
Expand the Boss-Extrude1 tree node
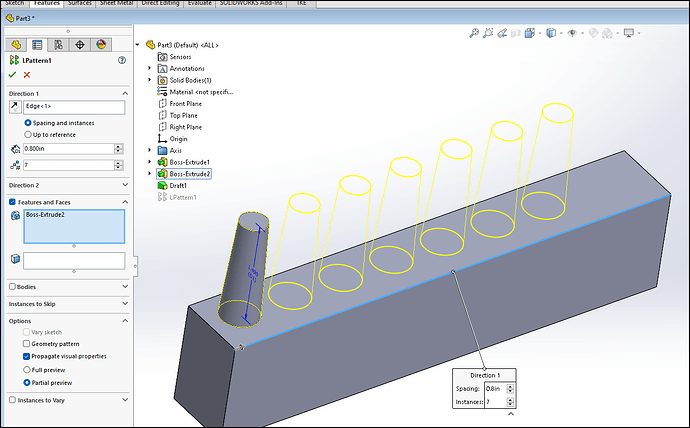[149, 162]
